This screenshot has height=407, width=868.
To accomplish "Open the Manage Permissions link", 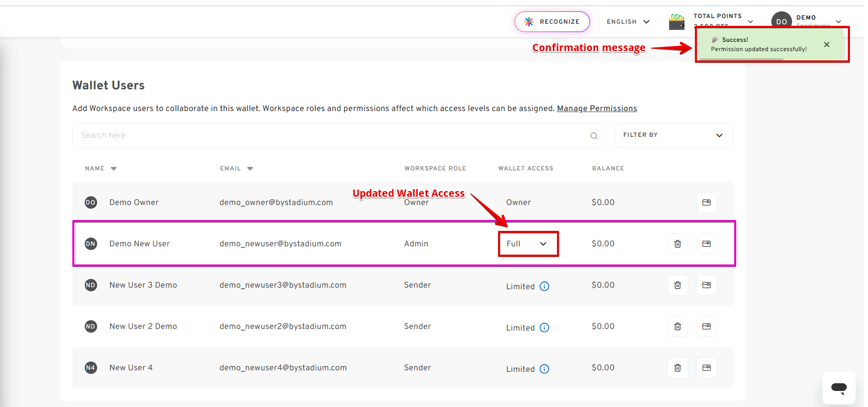I will click(x=597, y=108).
